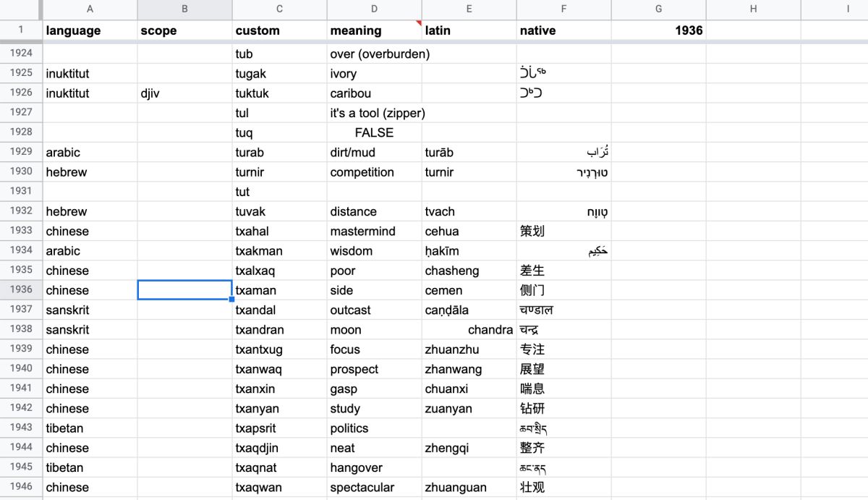Select the 'distance' cell
Screen dimensions: 868x500
point(375,211)
